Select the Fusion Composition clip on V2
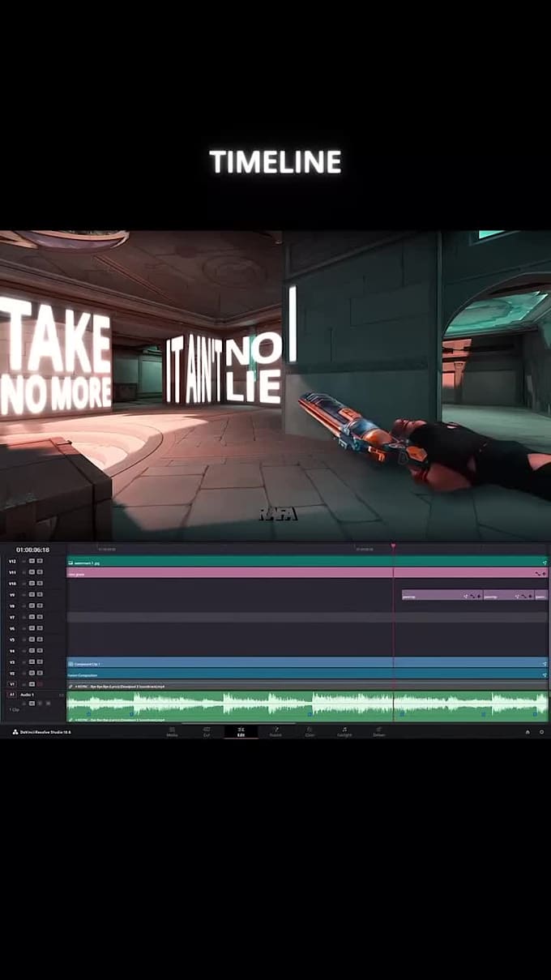The image size is (551, 980). [307, 674]
